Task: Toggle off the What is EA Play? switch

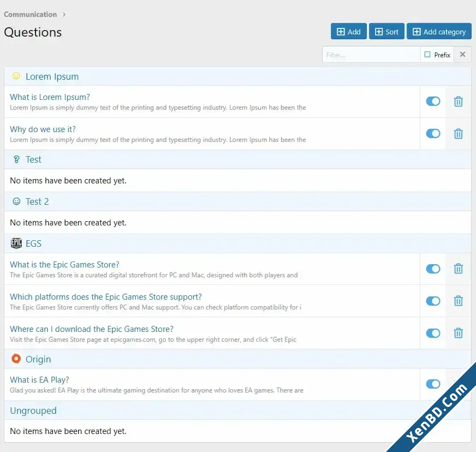Action: click(x=433, y=384)
